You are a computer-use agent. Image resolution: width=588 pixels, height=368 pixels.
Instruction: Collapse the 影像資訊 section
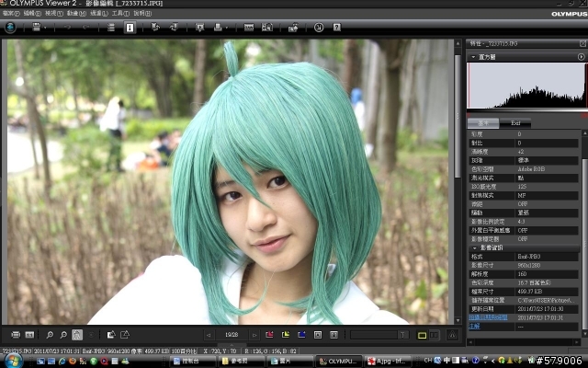tap(474, 248)
